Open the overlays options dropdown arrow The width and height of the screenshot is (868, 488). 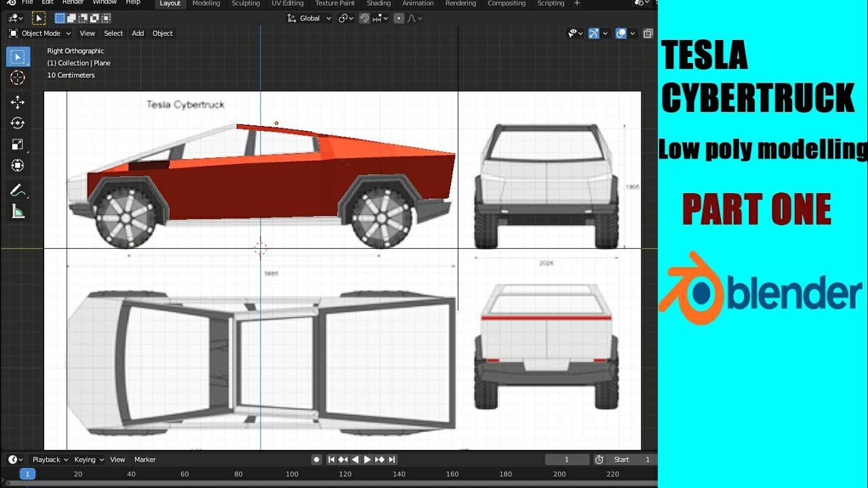click(633, 33)
